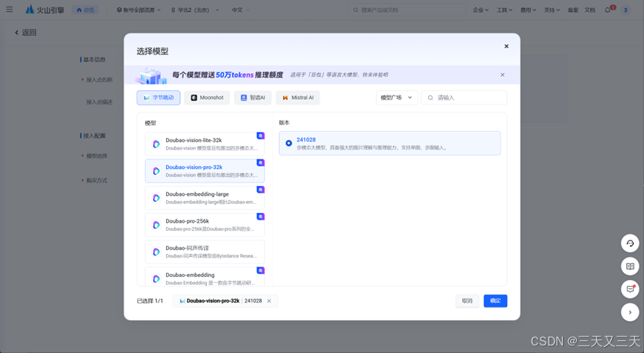The height and width of the screenshot is (353, 644).
Task: Select the Doubao-vision-pro-32k model
Action: [205, 171]
